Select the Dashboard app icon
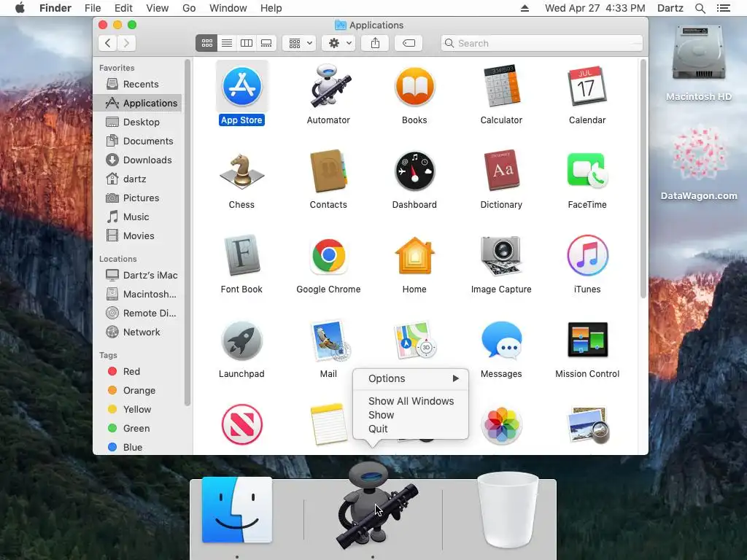 click(x=414, y=171)
